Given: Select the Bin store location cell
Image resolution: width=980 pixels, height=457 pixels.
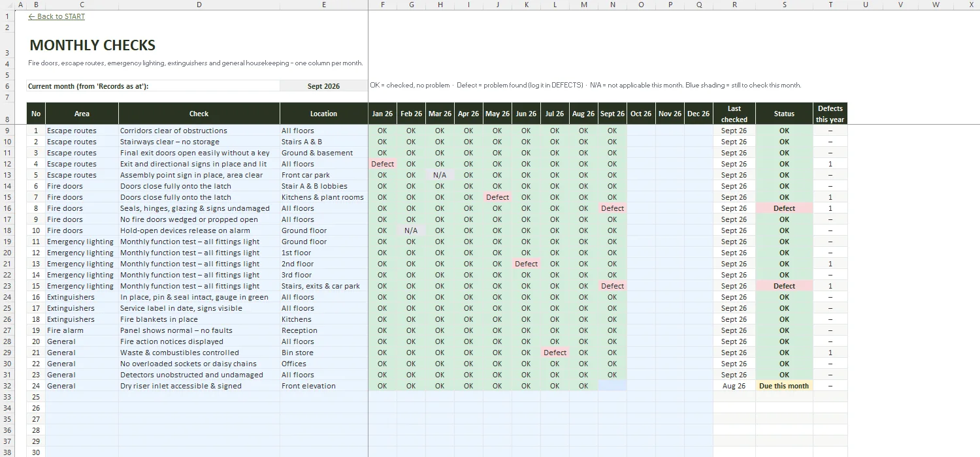Looking at the screenshot, I should tap(324, 353).
